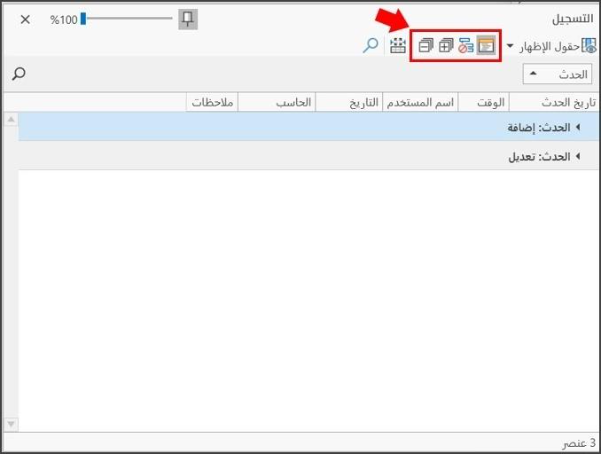Screen dimensions: 601x454
Task: Adjust the zoom slider handle
Action: [83, 19]
